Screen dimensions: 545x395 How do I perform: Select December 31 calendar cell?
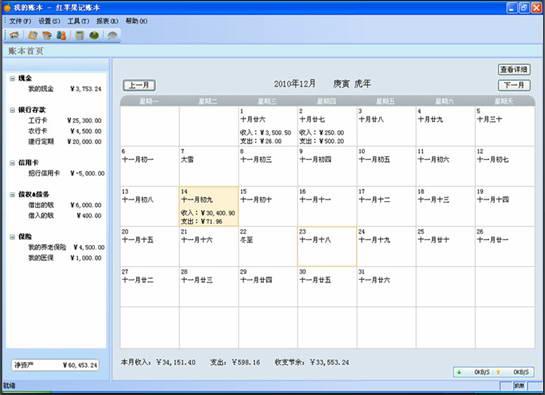click(386, 287)
